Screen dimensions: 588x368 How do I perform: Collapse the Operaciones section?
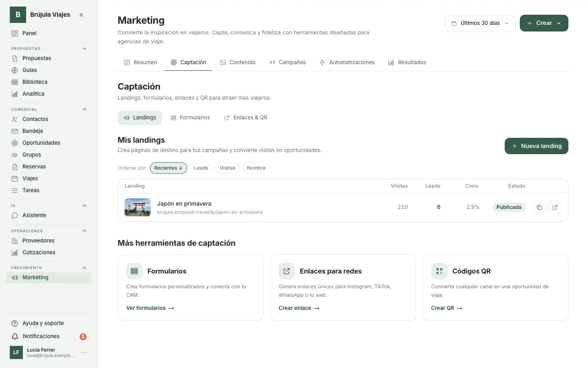85,231
